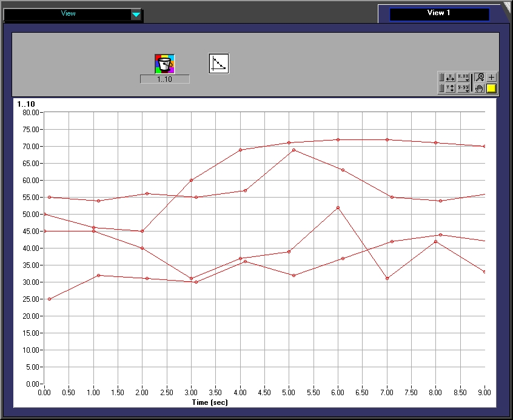This screenshot has height=420, width=513.
Task: Toggle the Y scale lock bars
Action: 441,88
